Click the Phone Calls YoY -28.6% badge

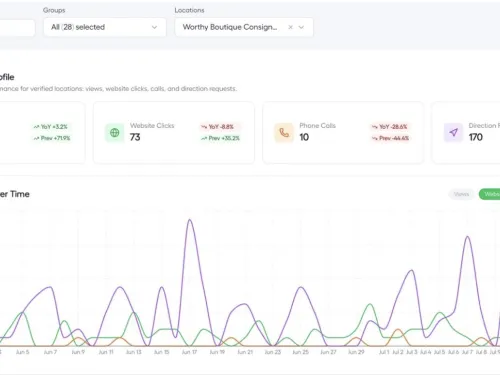pyautogui.click(x=390, y=127)
